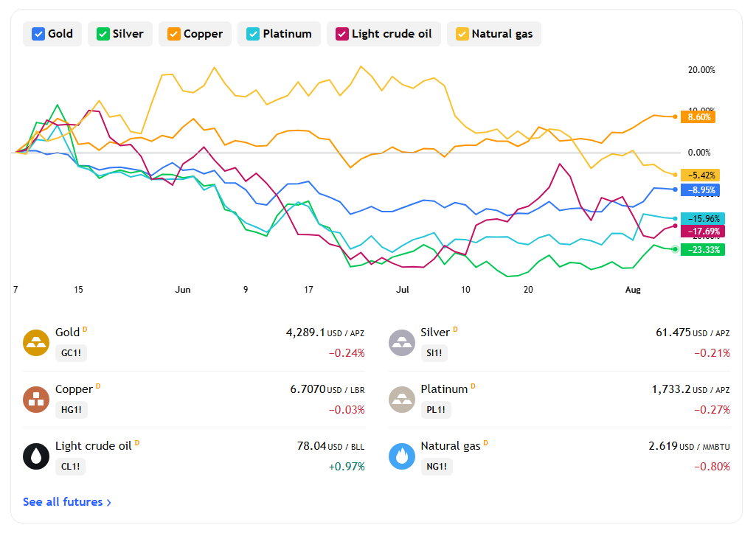Click the Silver bars icon

[402, 343]
